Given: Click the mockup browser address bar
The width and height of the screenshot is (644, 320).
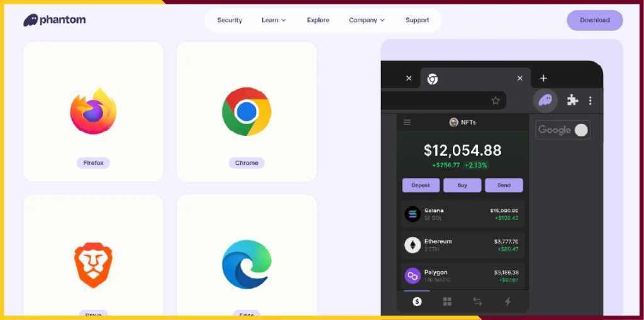Looking at the screenshot, I should (x=443, y=100).
